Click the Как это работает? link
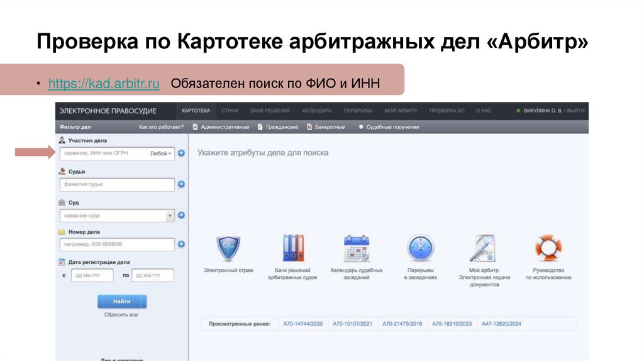 (161, 127)
